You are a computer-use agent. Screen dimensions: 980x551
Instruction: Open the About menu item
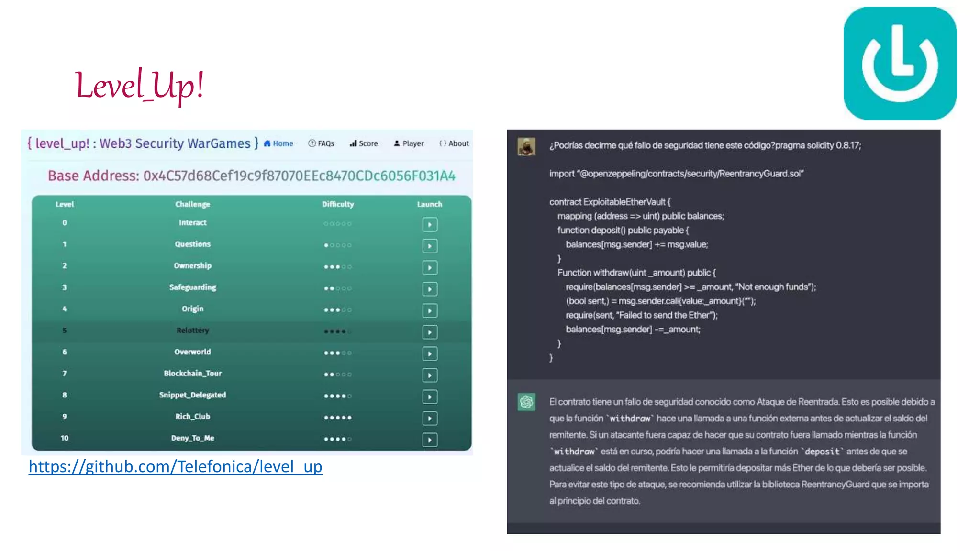coord(454,143)
